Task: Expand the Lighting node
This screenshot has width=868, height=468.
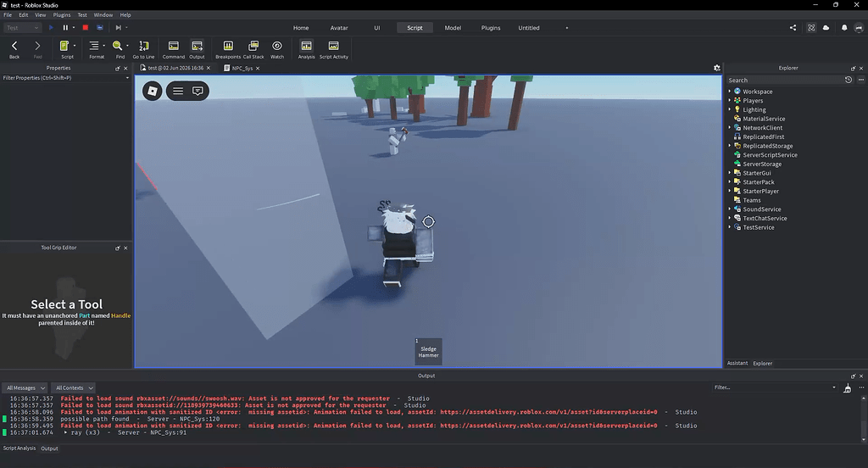Action: point(730,109)
